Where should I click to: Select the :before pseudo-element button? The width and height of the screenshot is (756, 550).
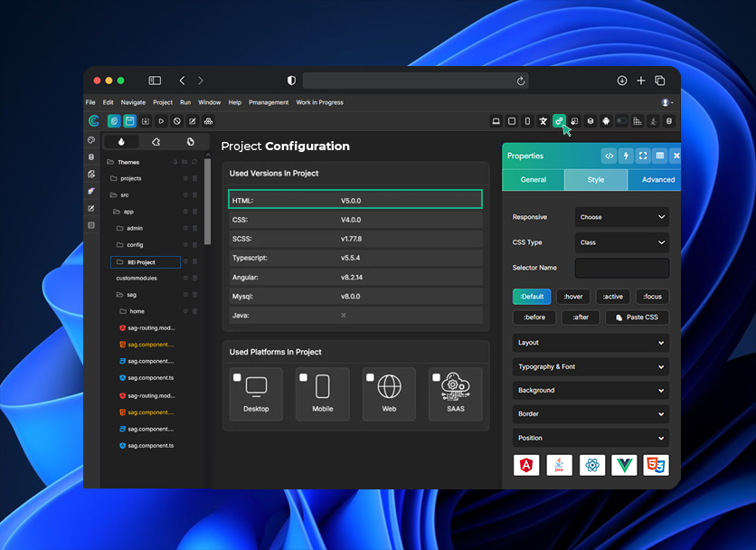pyautogui.click(x=534, y=318)
